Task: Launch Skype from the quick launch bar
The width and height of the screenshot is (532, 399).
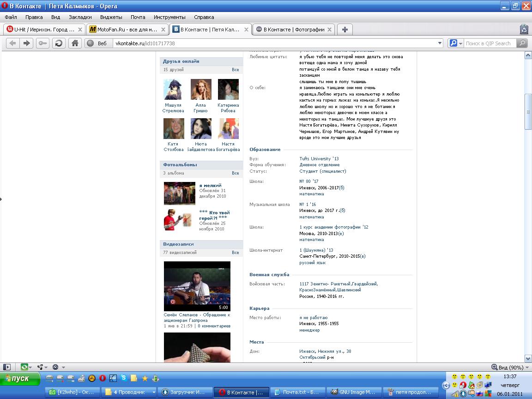Action: click(123, 378)
